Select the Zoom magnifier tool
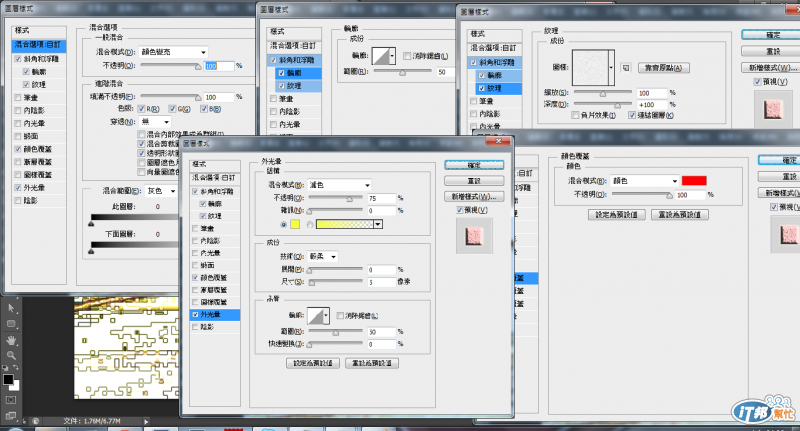Viewport: 800px width, 431px height. coord(11,356)
